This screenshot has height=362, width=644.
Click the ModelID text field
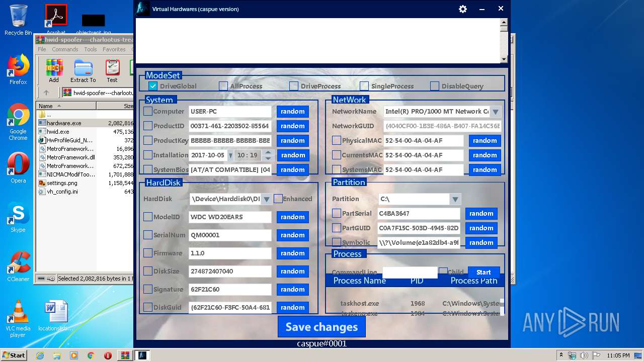point(230,217)
